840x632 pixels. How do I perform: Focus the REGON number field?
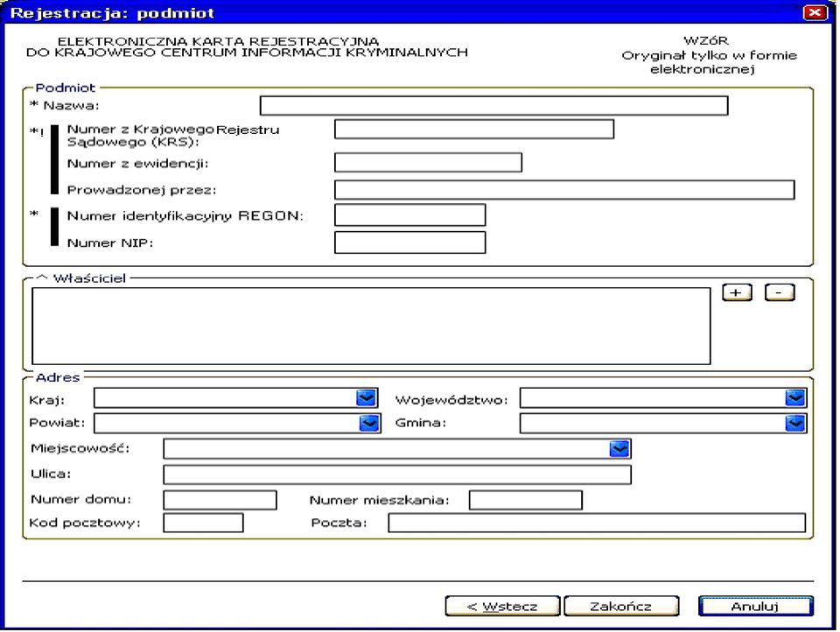pos(409,215)
